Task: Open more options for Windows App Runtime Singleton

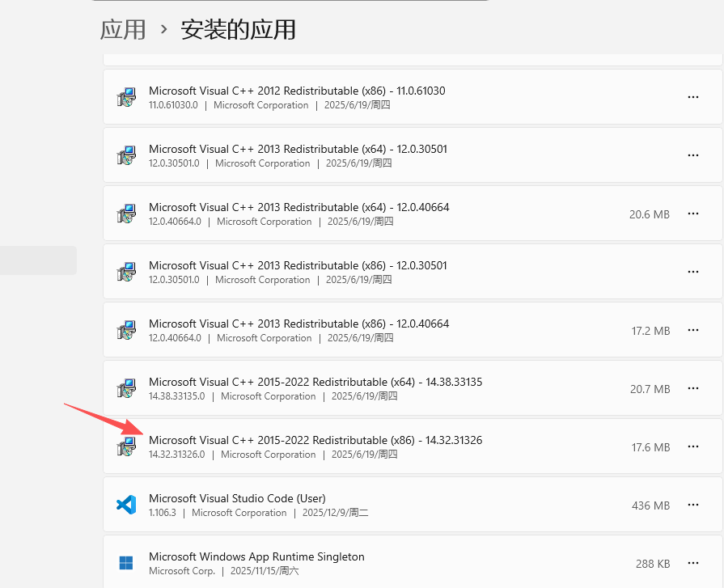Action: pos(692,563)
